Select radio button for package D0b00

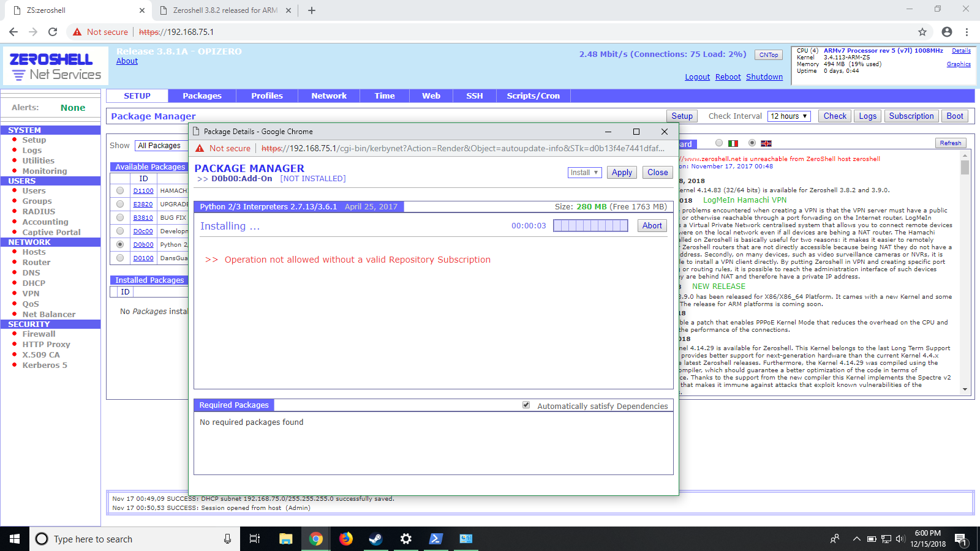point(120,244)
